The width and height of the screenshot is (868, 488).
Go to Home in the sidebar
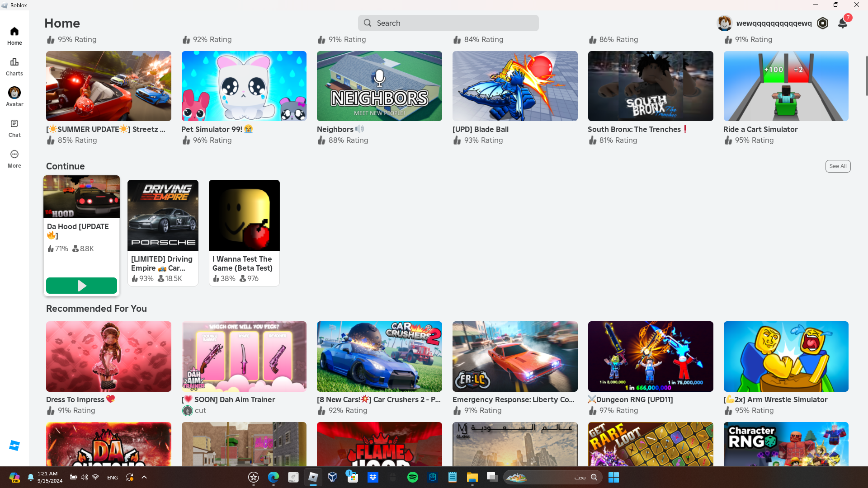[14, 36]
